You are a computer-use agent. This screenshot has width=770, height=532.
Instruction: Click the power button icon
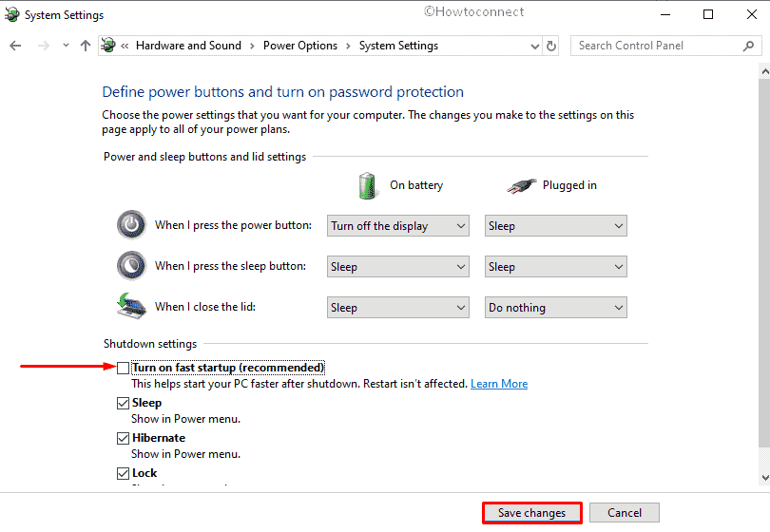click(x=131, y=225)
